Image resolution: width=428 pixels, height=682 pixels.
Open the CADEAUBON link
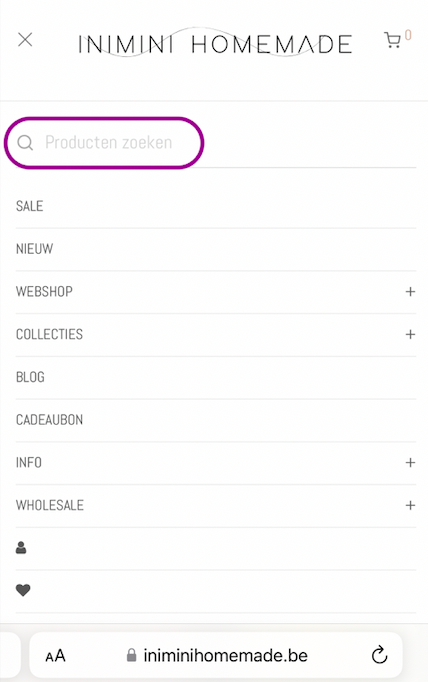[x=49, y=420]
